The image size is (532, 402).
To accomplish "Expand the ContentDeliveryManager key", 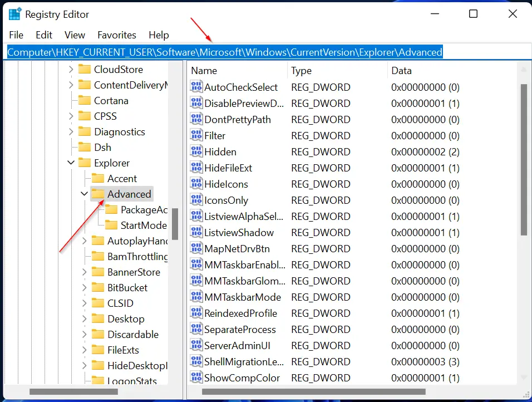I will tap(71, 85).
